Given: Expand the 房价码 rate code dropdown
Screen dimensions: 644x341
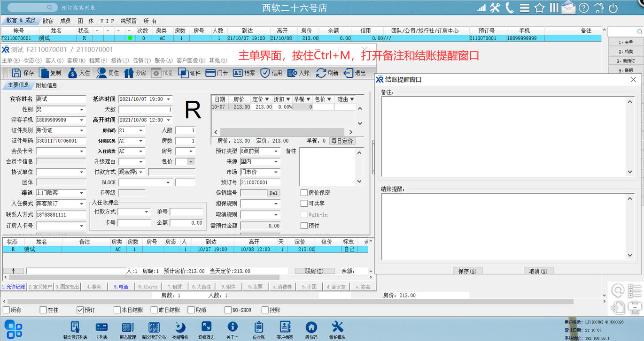Looking at the screenshot, I should coord(141,130).
